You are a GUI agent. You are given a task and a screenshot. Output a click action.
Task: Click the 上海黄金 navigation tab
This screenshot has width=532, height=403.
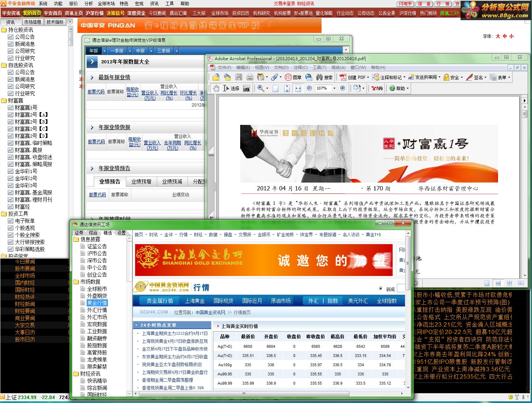click(195, 301)
